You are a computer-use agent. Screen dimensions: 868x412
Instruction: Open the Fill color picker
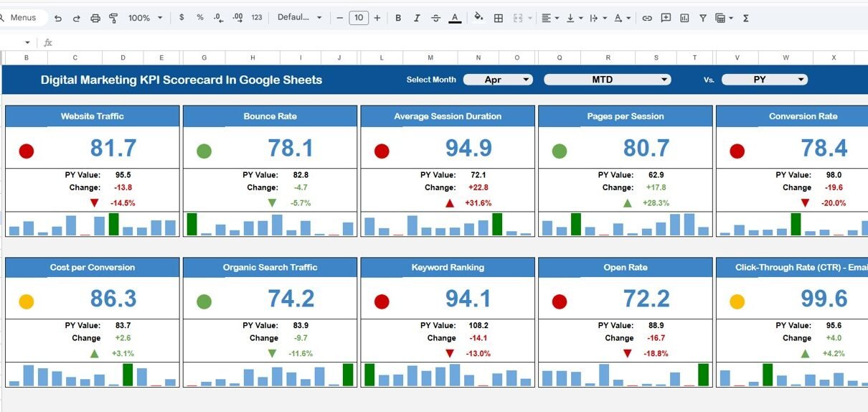(x=478, y=18)
